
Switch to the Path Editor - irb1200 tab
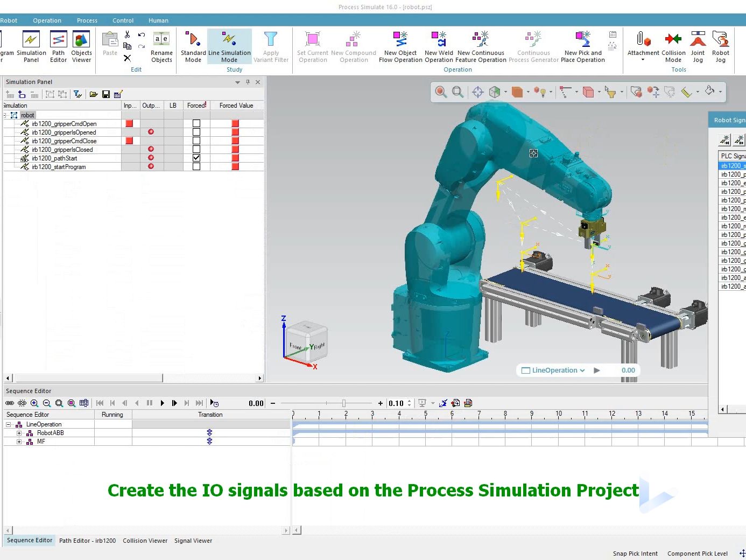tap(87, 541)
